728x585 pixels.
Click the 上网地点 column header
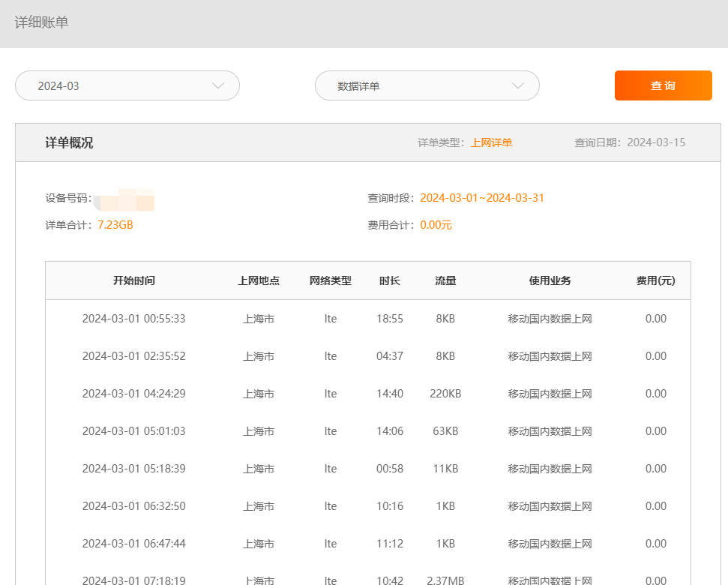[x=259, y=280]
